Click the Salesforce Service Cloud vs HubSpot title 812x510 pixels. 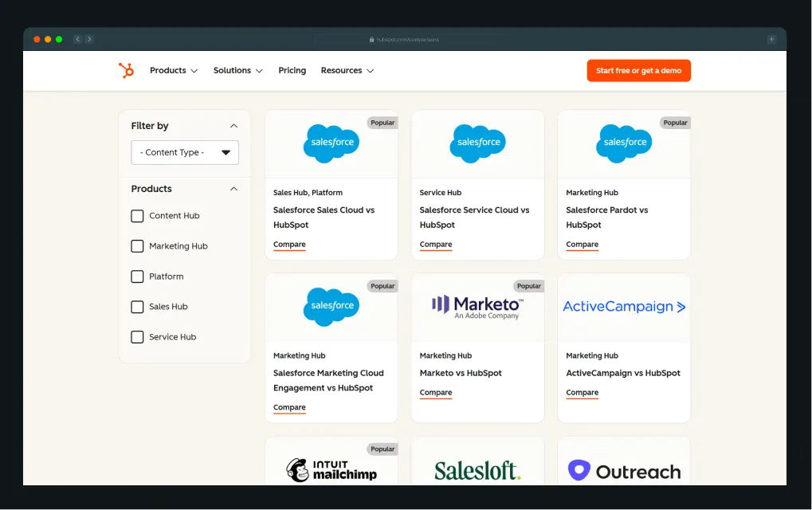coord(474,218)
